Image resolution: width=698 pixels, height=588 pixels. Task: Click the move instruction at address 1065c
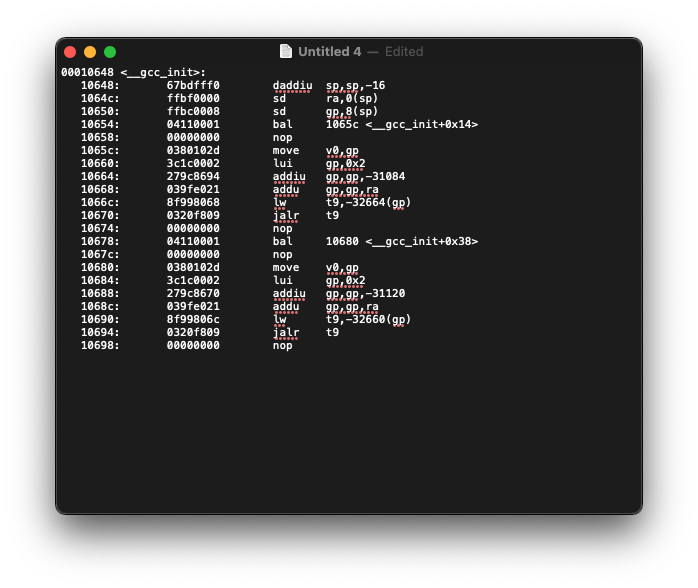pyautogui.click(x=286, y=150)
